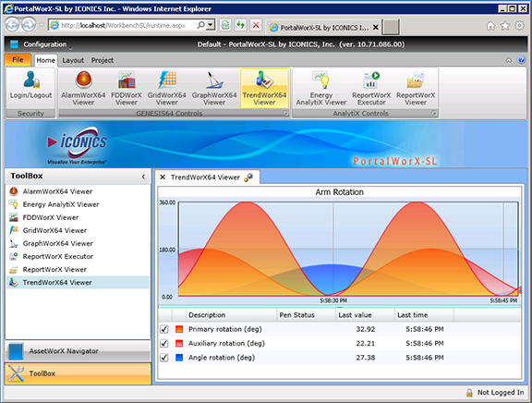Viewport: 532px width, 403px height.
Task: Click the Angle rotation blue color swatch
Action: (x=179, y=358)
